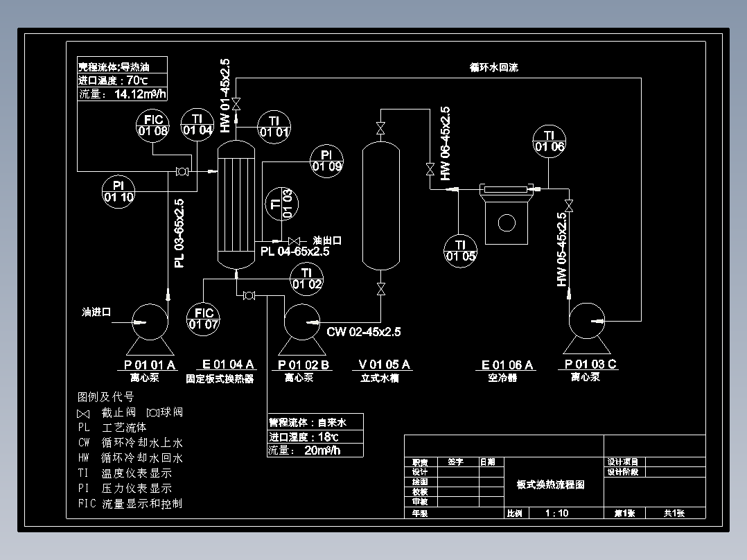
Task: Click the TI 01 02 temperature bubble
Action: (306, 279)
